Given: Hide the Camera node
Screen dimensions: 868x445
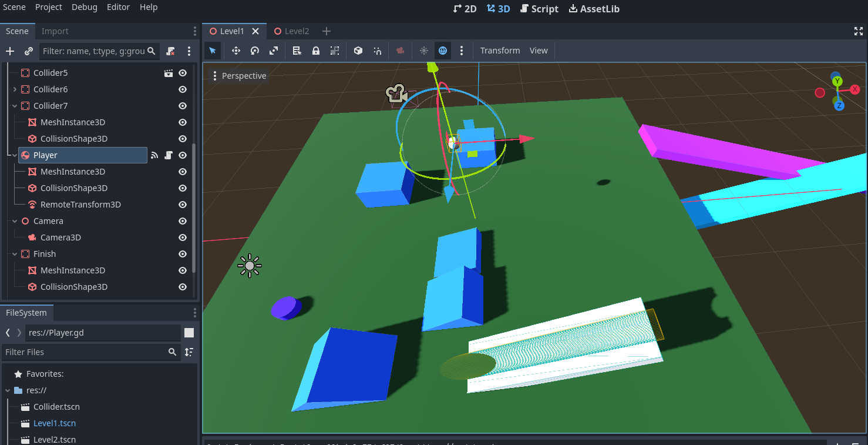Looking at the screenshot, I should 183,221.
